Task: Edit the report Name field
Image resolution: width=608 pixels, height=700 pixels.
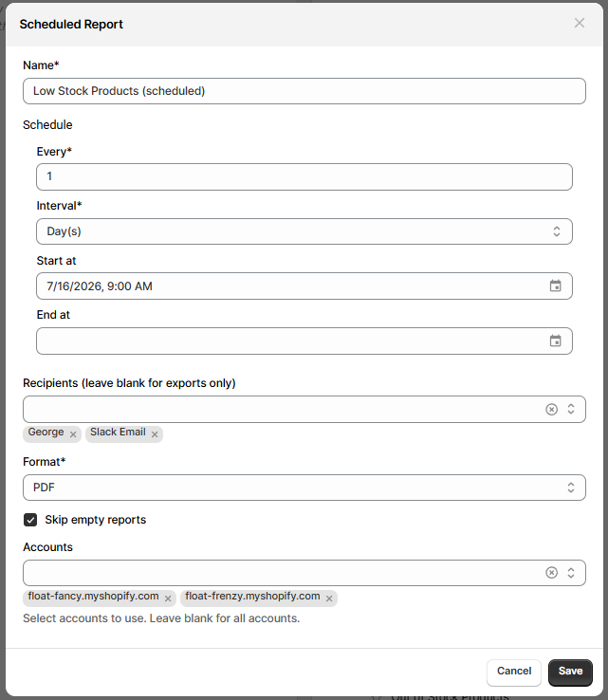Action: coord(304,91)
